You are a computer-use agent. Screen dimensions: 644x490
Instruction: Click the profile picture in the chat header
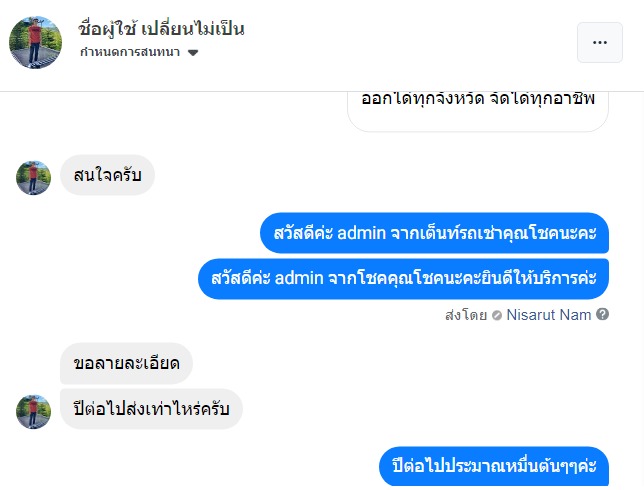(36, 42)
